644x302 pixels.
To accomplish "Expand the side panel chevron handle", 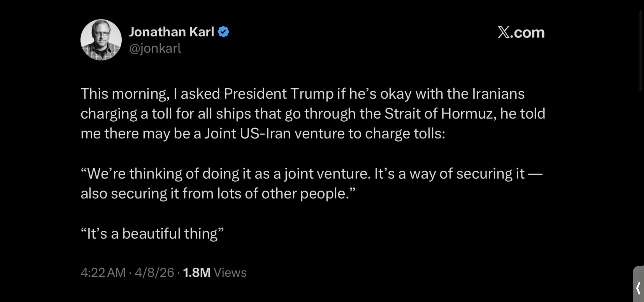I will (x=638, y=288).
